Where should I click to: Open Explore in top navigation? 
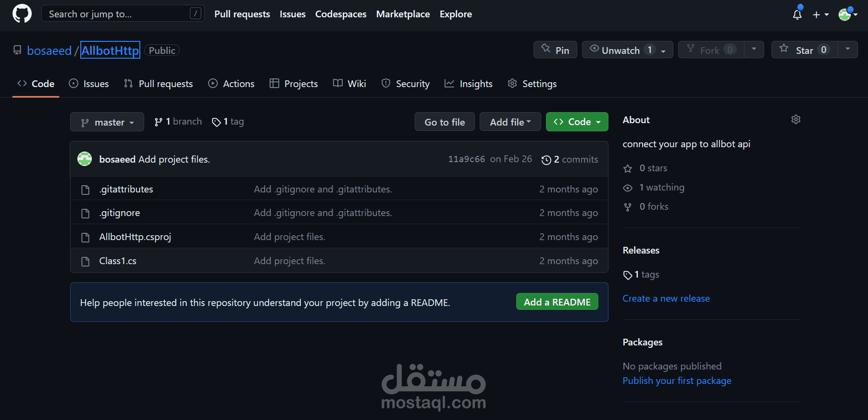click(456, 14)
